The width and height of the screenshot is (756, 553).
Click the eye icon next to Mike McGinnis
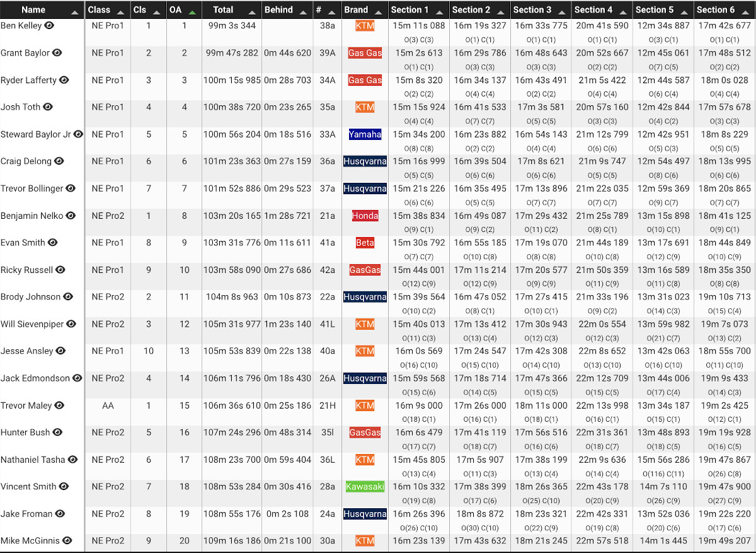coord(67,541)
